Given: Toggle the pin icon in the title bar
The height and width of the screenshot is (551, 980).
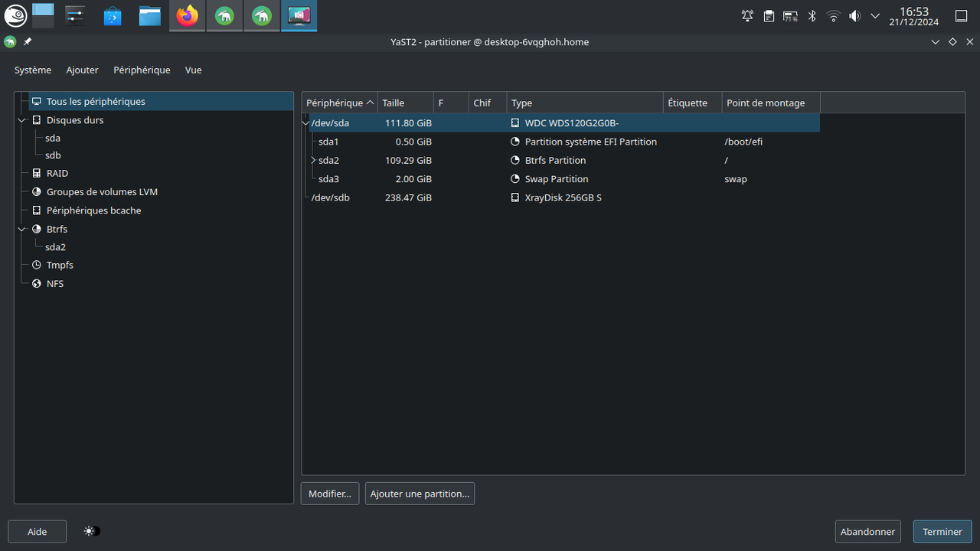Looking at the screenshot, I should (x=28, y=42).
